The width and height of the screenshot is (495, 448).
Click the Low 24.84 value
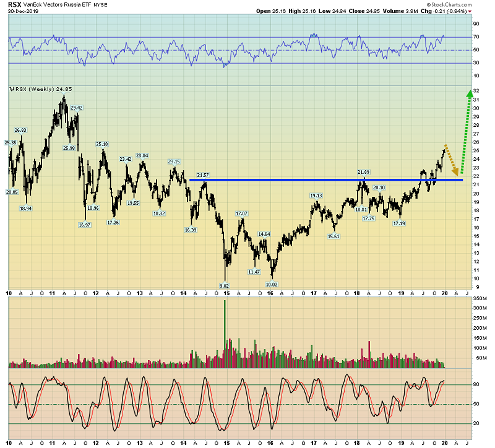[332, 11]
